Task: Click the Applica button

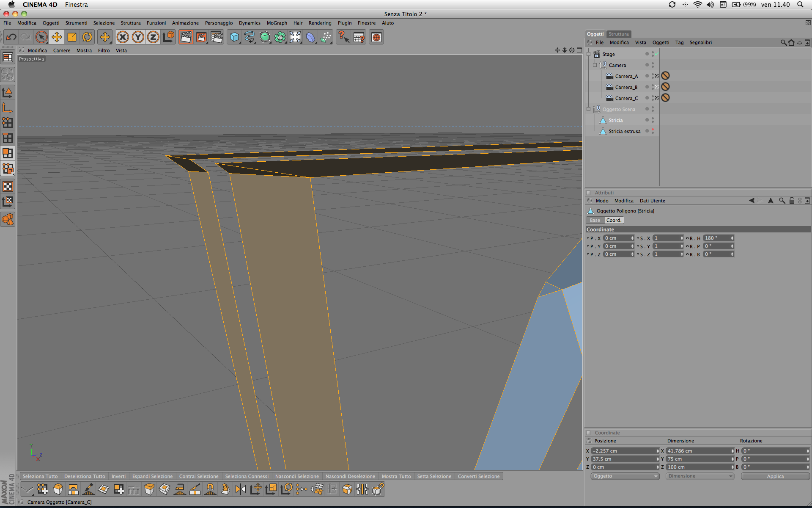Action: click(775, 476)
